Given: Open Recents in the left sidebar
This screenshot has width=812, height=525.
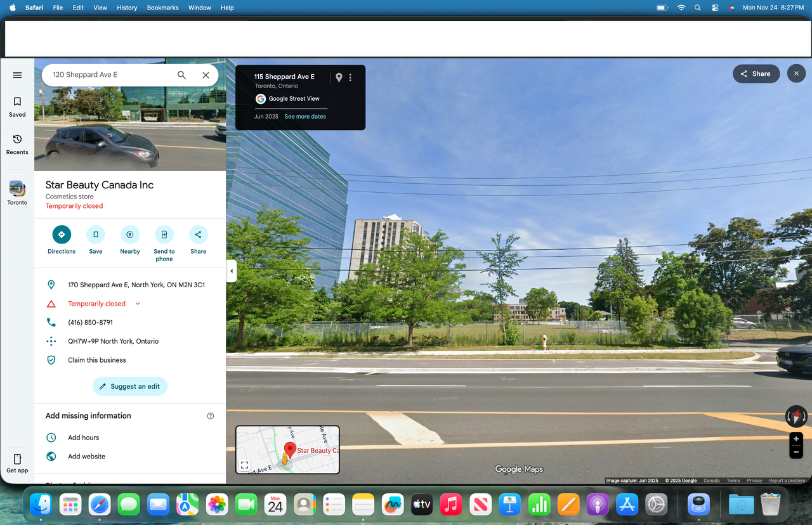Looking at the screenshot, I should (17, 139).
